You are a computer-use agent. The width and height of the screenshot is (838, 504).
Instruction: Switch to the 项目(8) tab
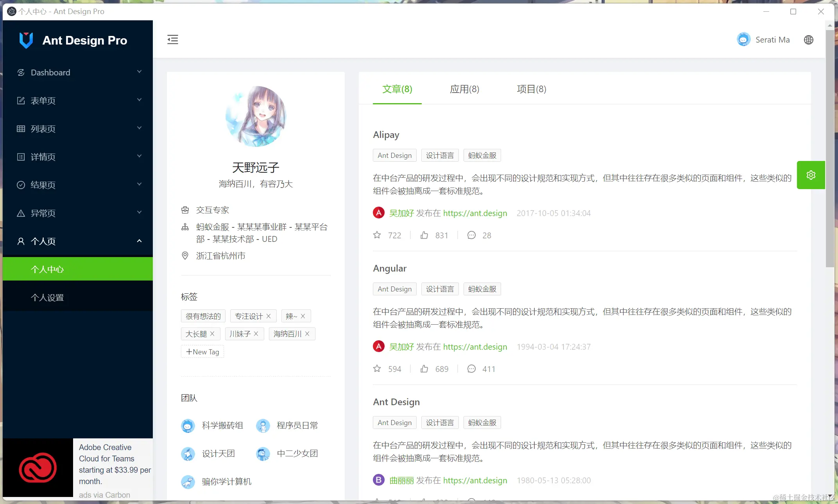click(531, 89)
